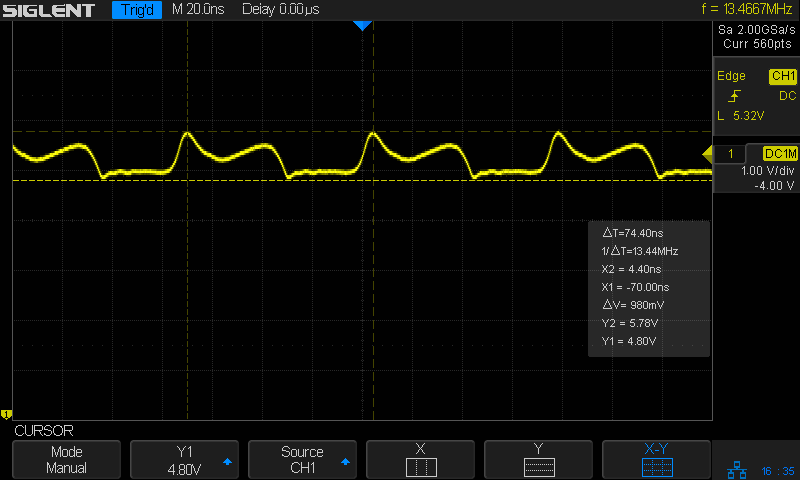Open the Edge trigger type setting

pos(732,76)
